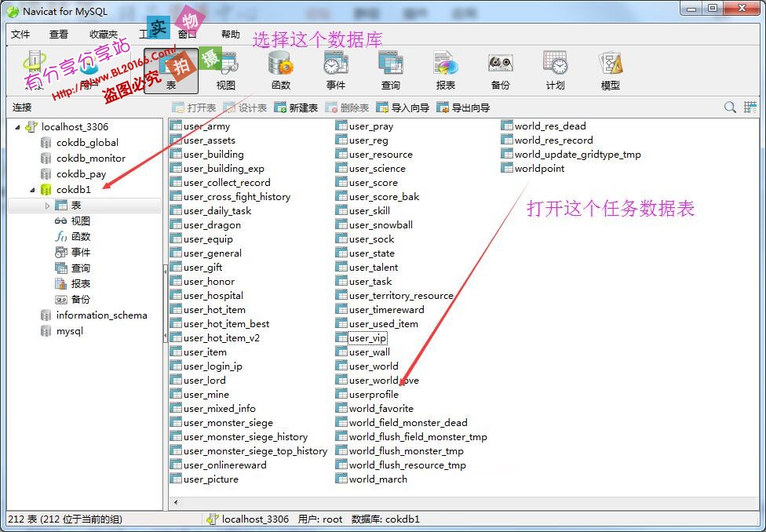Viewport: 766px width, 532px height.
Task: Open the 事件 (Event) toolbar icon
Action: pyautogui.click(x=336, y=71)
